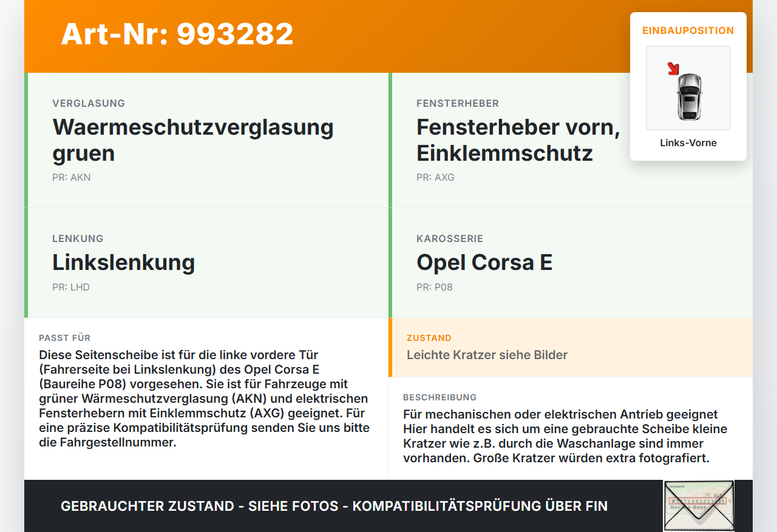This screenshot has width=777, height=532.
Task: Click the envelope image in bottom banner
Action: [x=699, y=506]
